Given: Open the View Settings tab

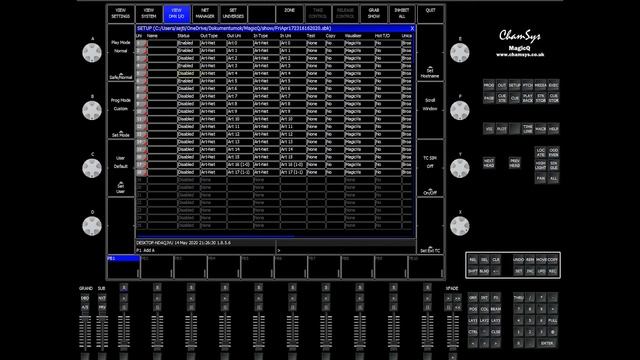Looking at the screenshot, I should 120,13.
